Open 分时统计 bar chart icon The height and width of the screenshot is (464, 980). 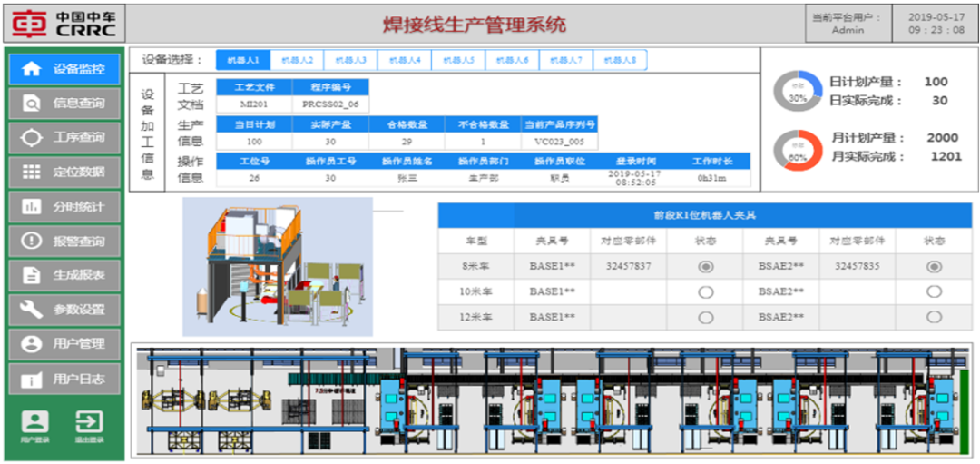tap(31, 206)
